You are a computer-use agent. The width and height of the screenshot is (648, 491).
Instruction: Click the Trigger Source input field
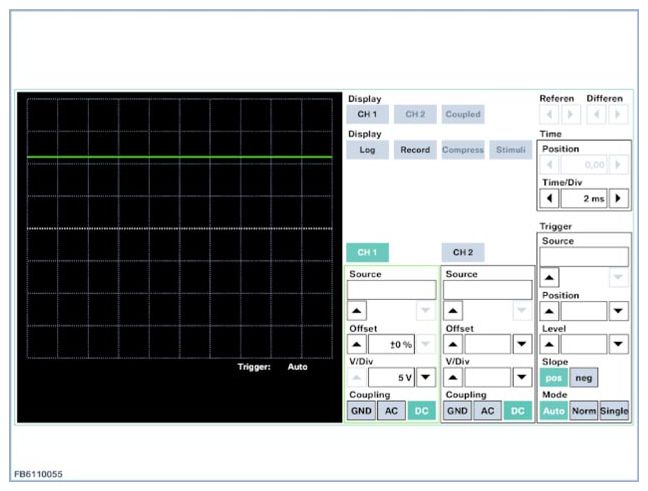[x=584, y=257]
